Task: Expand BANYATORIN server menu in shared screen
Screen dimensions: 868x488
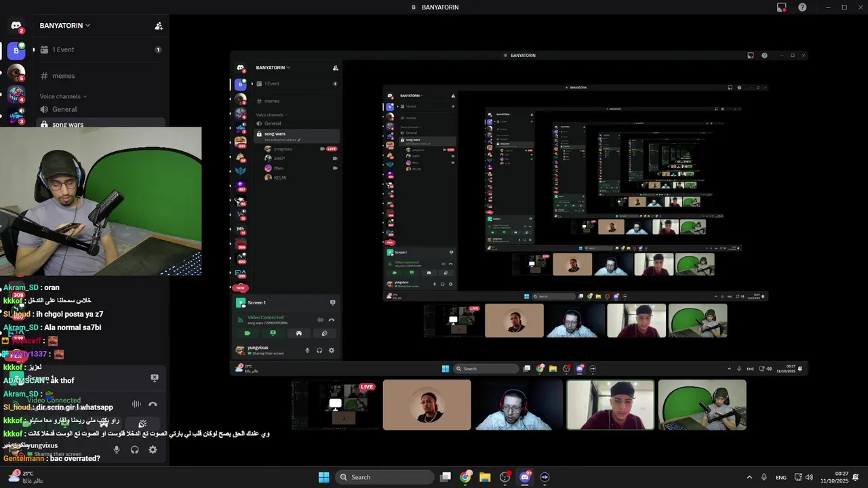Action: (273, 68)
